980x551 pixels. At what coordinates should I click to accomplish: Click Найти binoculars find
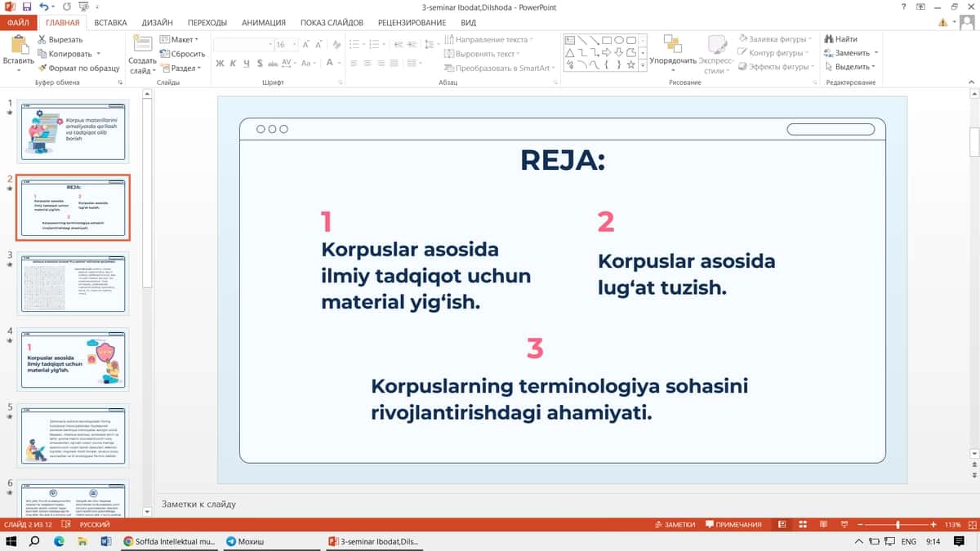(x=841, y=39)
